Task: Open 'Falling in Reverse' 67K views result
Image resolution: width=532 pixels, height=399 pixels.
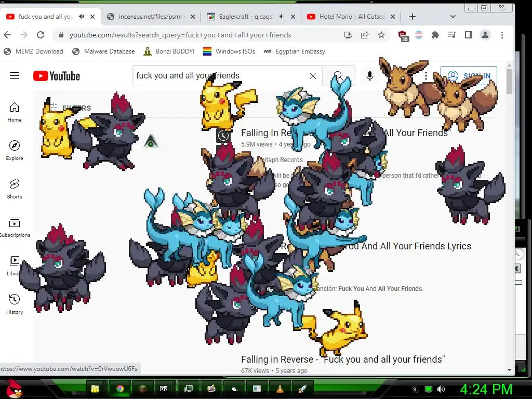Action: pos(343,360)
